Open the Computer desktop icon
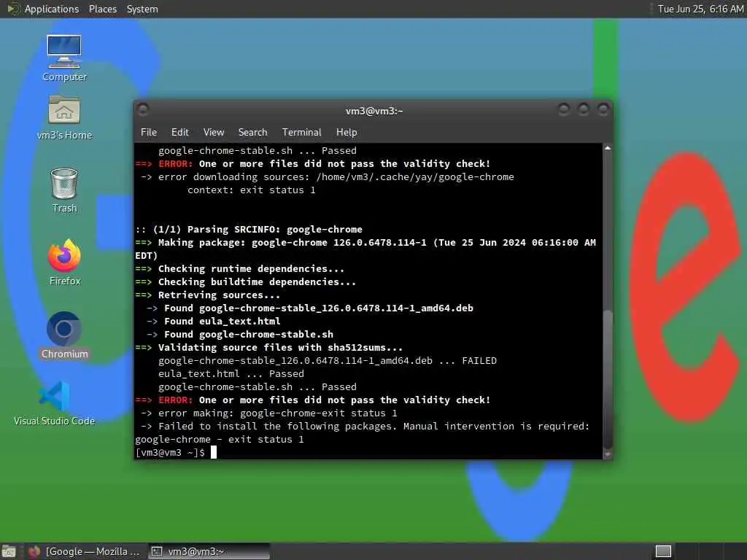 click(64, 58)
